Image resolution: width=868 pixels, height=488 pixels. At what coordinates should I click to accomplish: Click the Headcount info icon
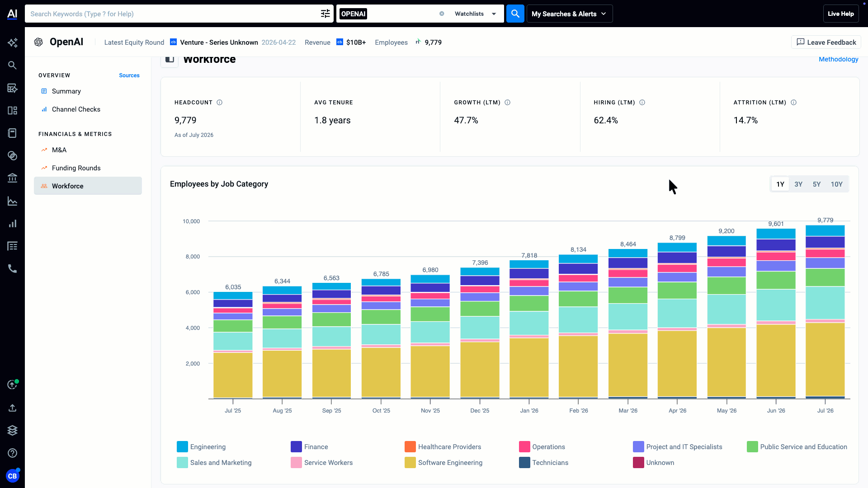coord(219,103)
